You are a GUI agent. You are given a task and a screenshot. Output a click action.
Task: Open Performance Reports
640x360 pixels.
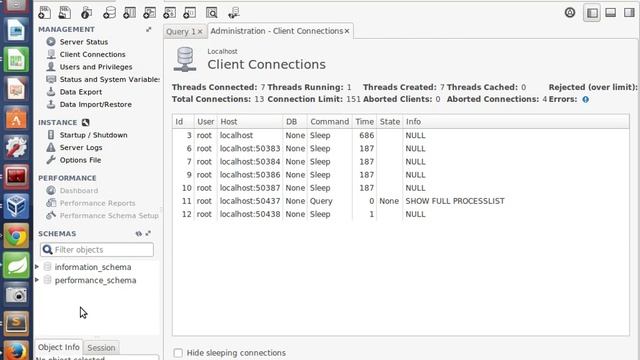(x=97, y=203)
